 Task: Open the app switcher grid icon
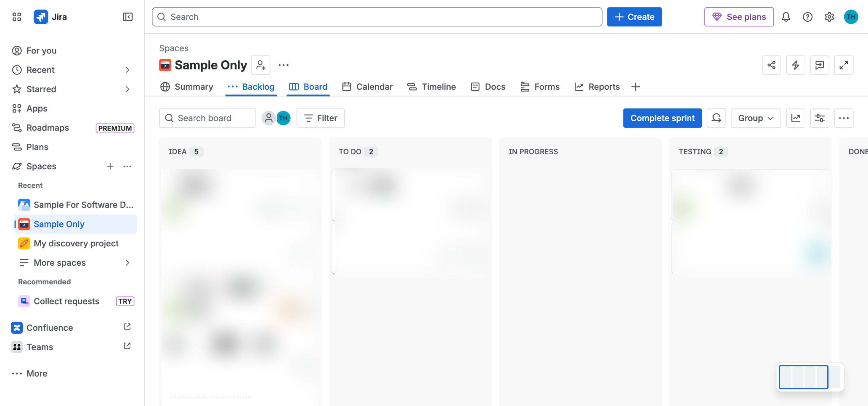[x=17, y=17]
